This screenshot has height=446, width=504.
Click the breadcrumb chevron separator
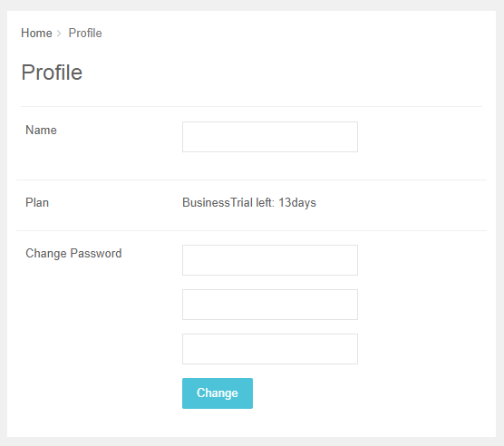point(59,34)
